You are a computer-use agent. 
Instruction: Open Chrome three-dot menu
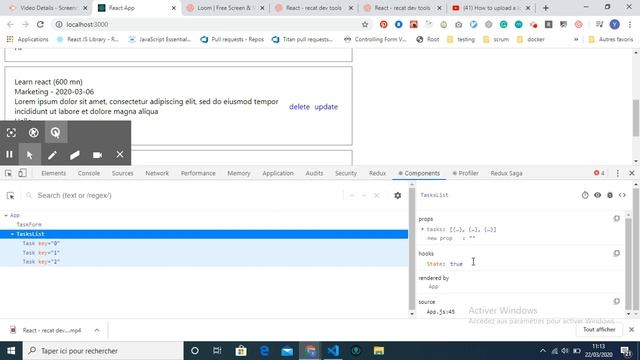630,24
